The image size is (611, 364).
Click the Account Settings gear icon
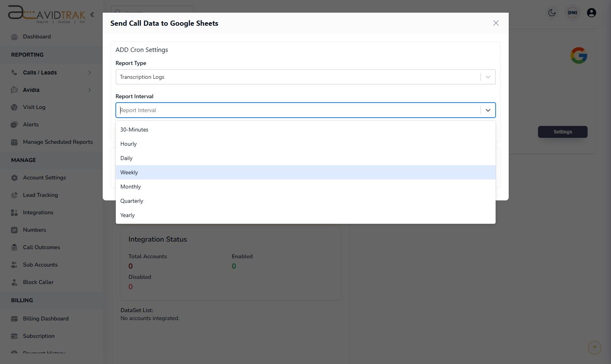(x=14, y=178)
